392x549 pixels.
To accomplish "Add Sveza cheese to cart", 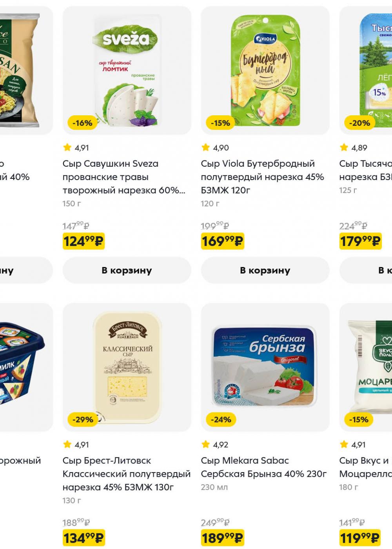I will pyautogui.click(x=127, y=270).
